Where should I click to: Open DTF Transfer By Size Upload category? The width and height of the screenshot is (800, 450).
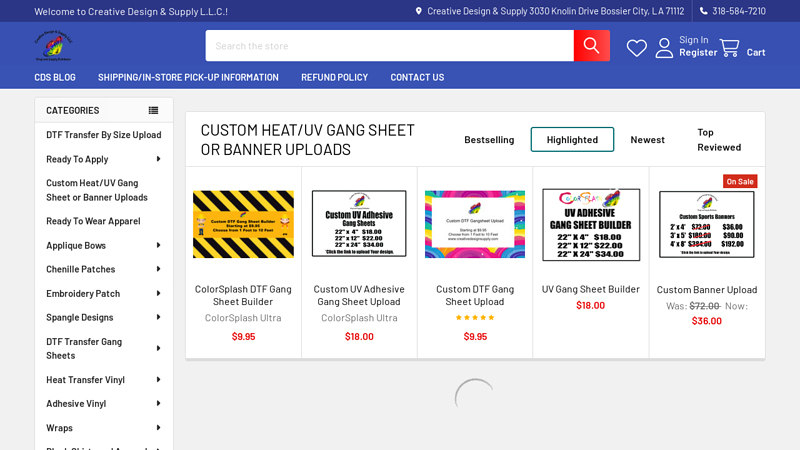[x=104, y=135]
